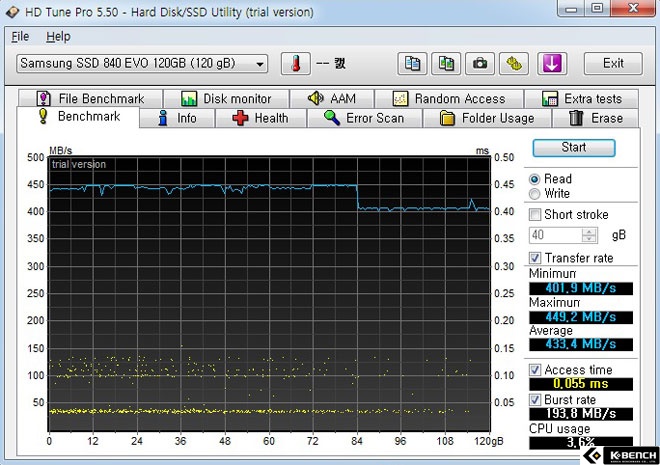Click the 0.055 ms access time value

click(581, 384)
